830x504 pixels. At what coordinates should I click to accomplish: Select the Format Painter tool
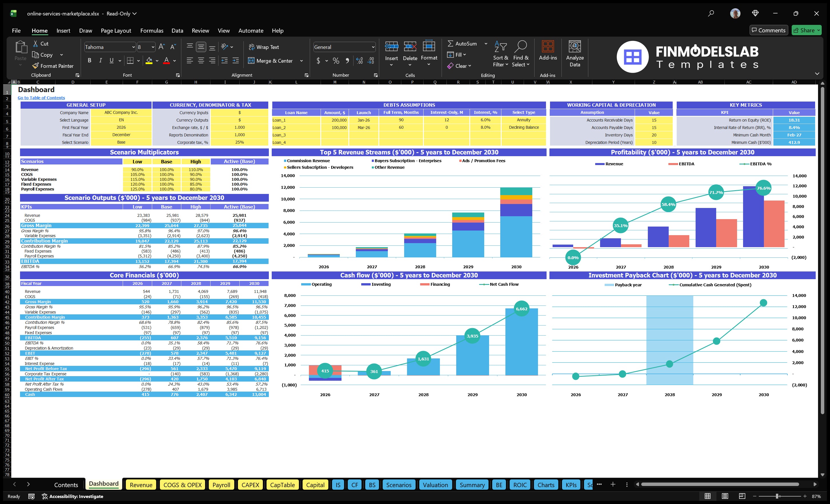click(x=53, y=66)
